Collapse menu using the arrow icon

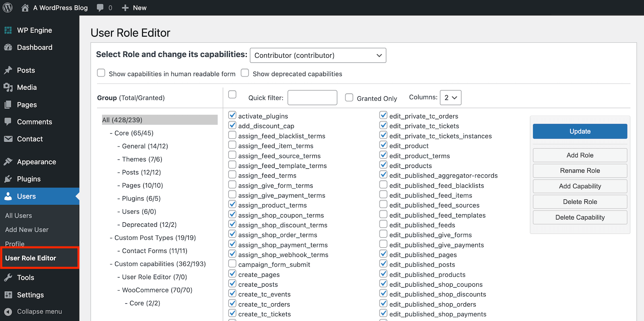[x=8, y=311]
